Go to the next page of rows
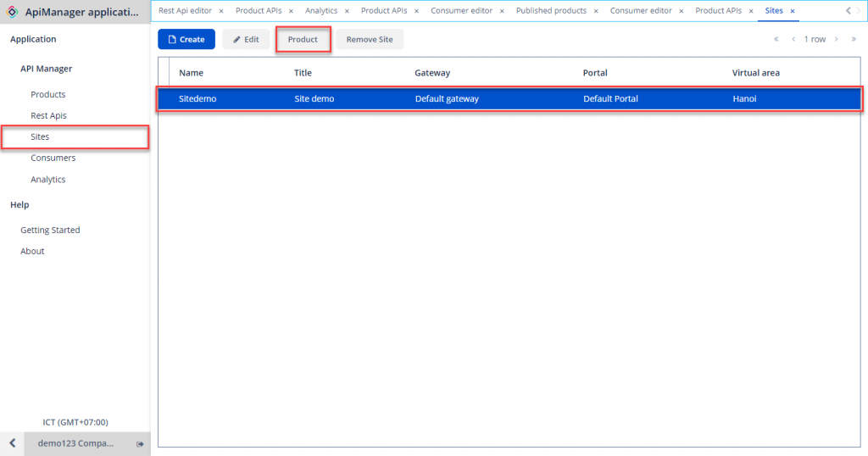 click(837, 39)
